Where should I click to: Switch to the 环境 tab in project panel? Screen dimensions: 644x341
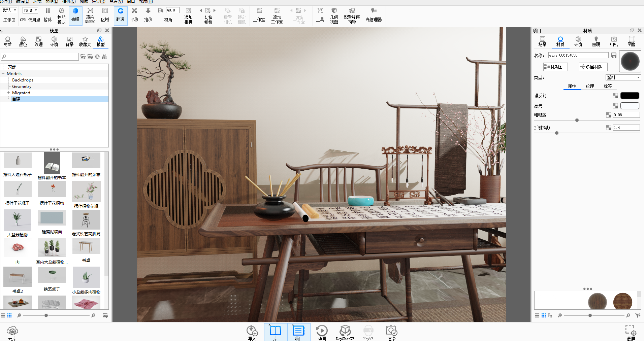(578, 41)
